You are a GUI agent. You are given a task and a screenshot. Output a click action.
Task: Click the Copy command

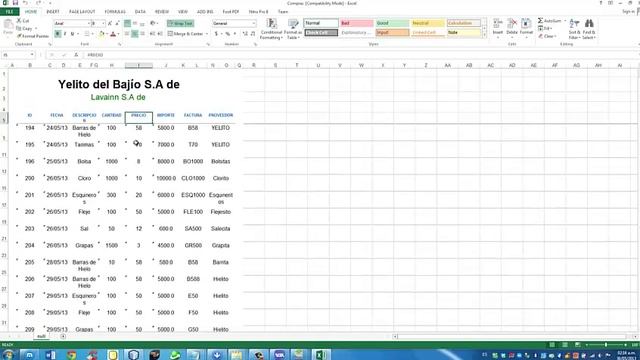point(25,29)
